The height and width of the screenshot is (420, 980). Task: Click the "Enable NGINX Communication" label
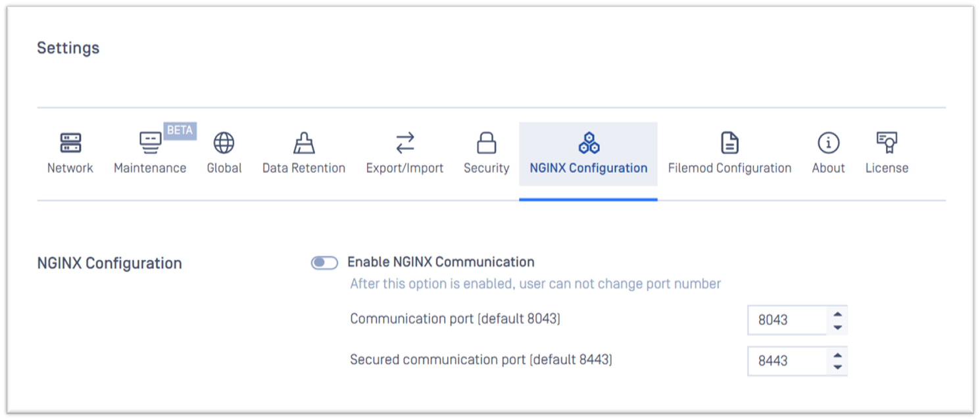[x=441, y=262]
